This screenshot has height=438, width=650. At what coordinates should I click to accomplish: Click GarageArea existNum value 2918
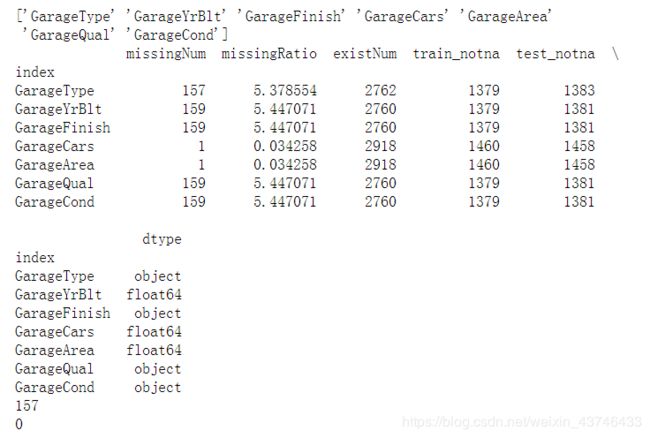click(381, 165)
